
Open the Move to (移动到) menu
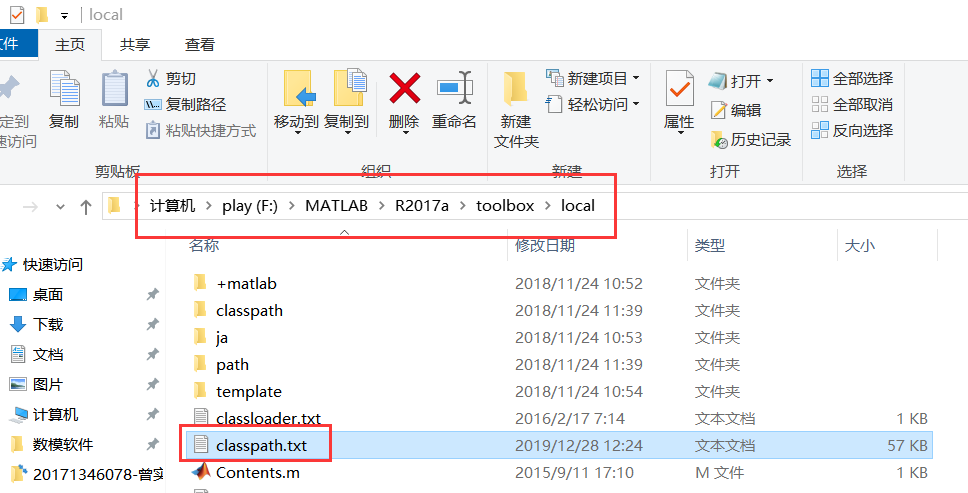[296, 101]
